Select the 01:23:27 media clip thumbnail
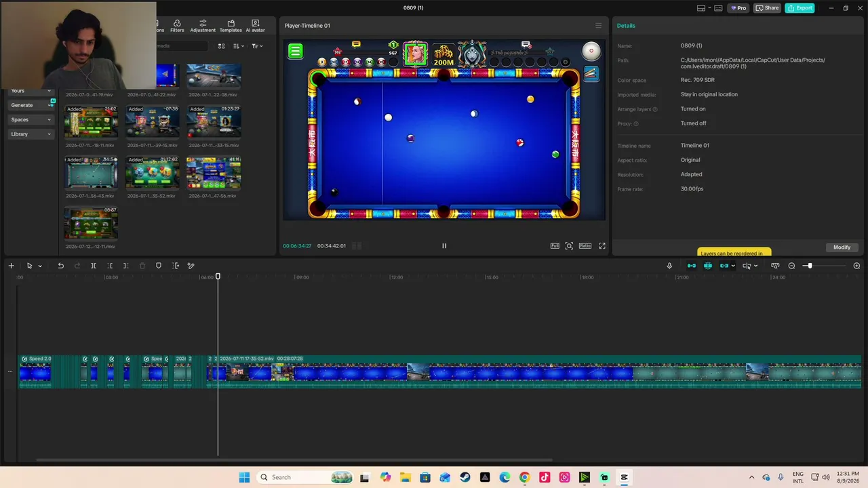 214,121
